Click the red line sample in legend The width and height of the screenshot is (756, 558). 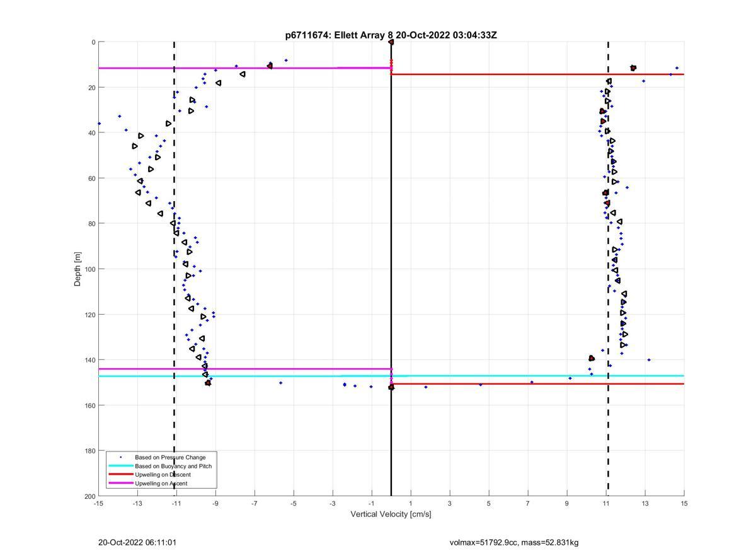click(x=120, y=475)
